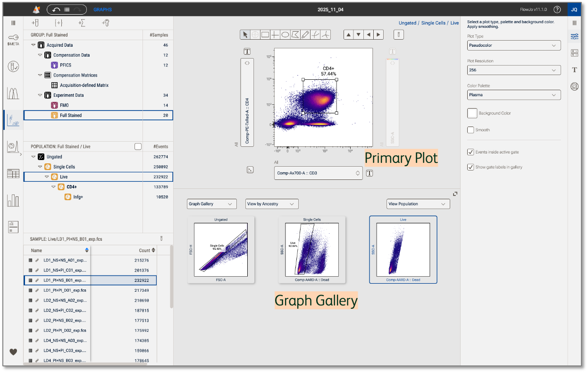Collapse the Compensation Data group
This screenshot has width=588, height=373.
coord(40,55)
